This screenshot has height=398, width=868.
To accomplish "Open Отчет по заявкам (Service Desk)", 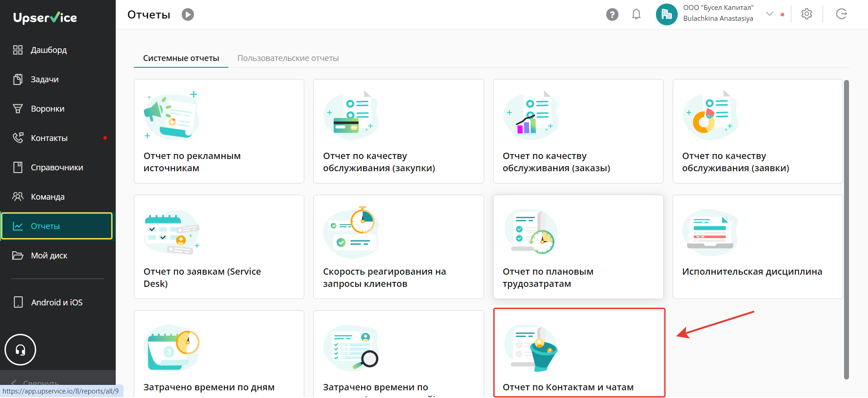I will click(x=219, y=247).
